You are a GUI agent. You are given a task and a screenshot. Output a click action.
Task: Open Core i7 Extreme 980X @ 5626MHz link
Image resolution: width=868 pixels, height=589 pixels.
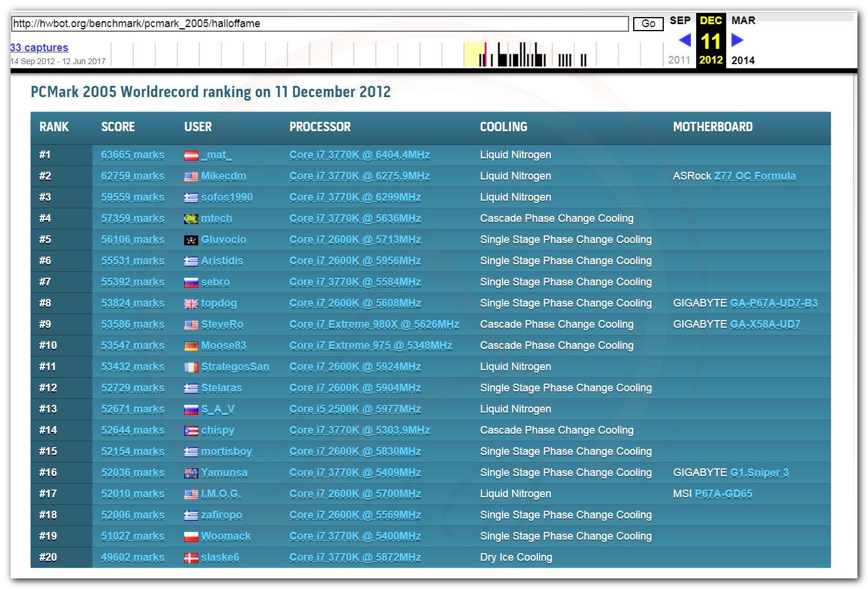coord(374,324)
